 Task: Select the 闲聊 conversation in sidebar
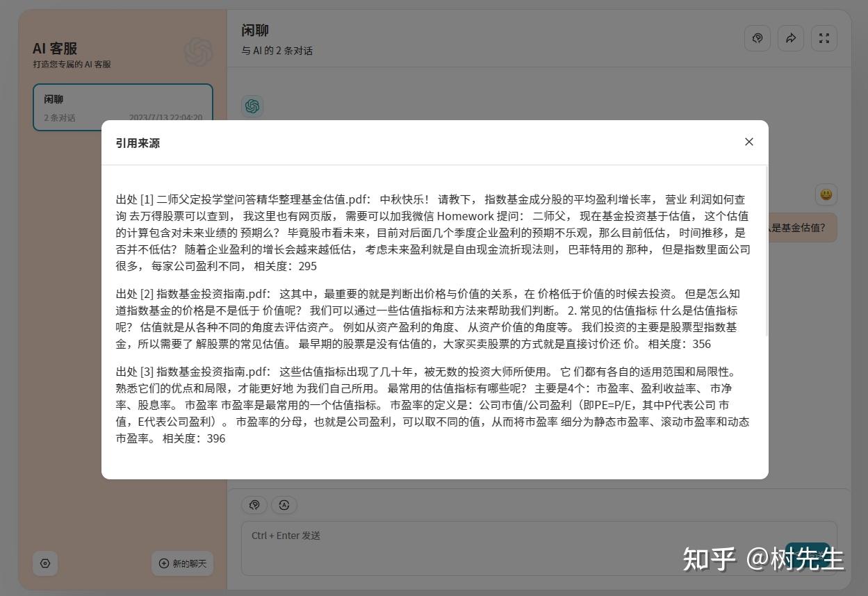click(x=123, y=108)
